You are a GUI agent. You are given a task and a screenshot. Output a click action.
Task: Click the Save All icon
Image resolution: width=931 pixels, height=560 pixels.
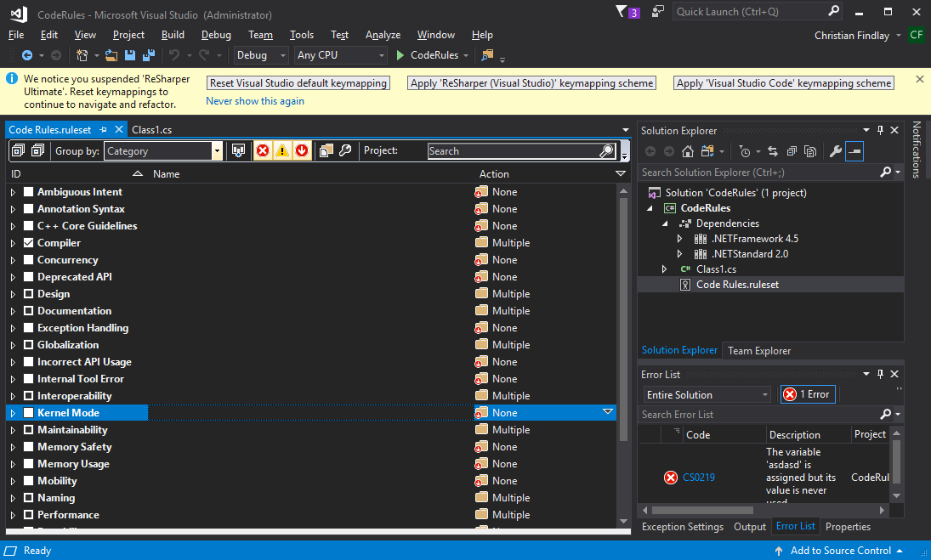149,55
